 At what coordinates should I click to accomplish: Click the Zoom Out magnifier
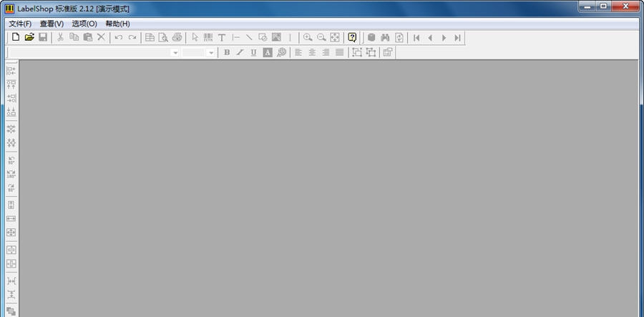(x=321, y=37)
